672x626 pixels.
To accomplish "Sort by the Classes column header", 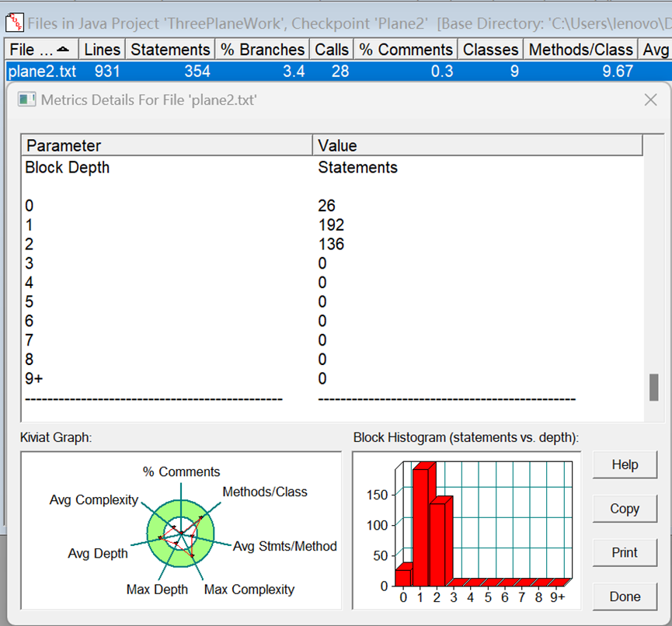I will coord(491,50).
